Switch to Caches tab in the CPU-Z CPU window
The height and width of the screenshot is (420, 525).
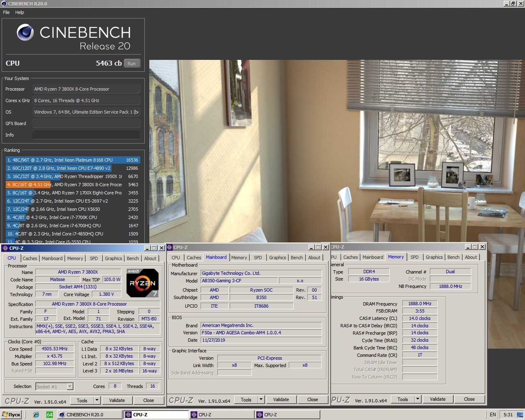point(30,258)
